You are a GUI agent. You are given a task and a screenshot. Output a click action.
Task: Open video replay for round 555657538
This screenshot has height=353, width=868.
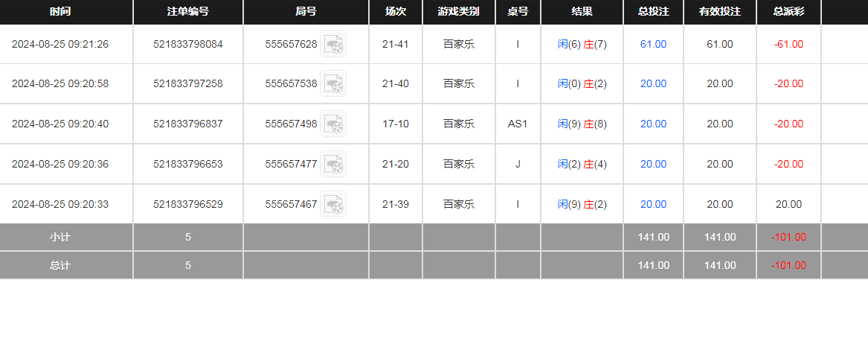click(333, 84)
